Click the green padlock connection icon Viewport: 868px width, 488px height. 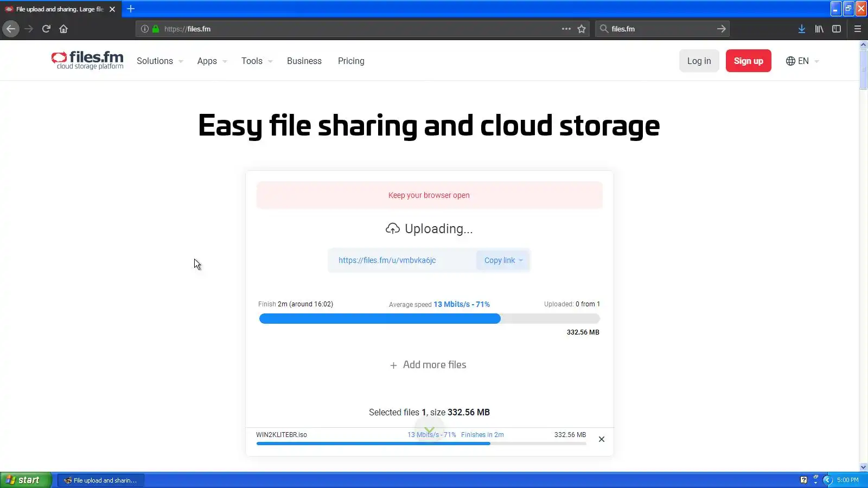click(156, 29)
